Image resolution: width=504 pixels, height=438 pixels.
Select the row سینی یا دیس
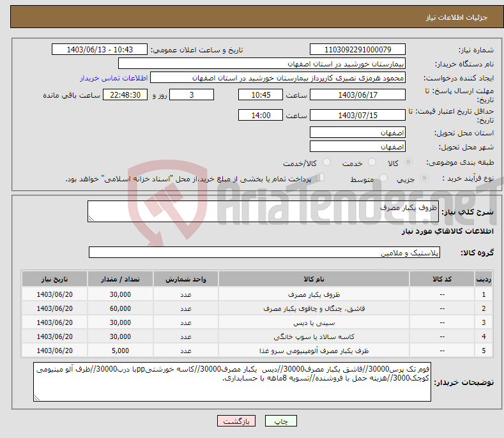(x=257, y=322)
